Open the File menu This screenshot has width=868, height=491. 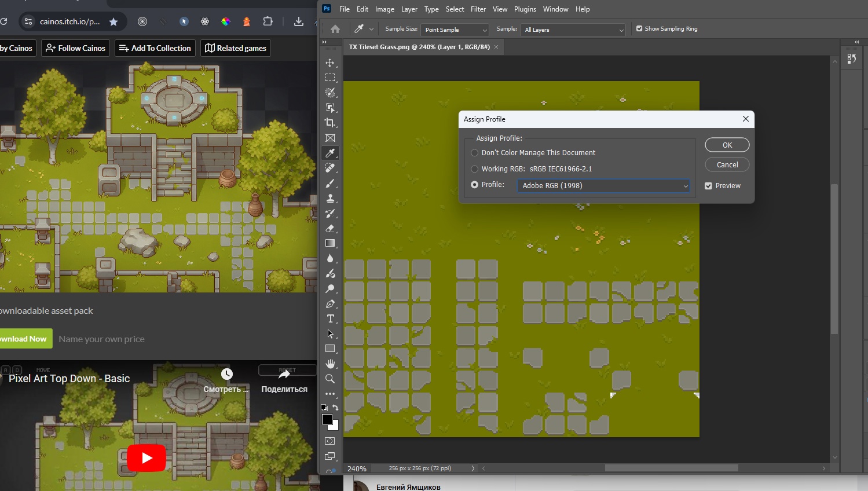click(345, 9)
